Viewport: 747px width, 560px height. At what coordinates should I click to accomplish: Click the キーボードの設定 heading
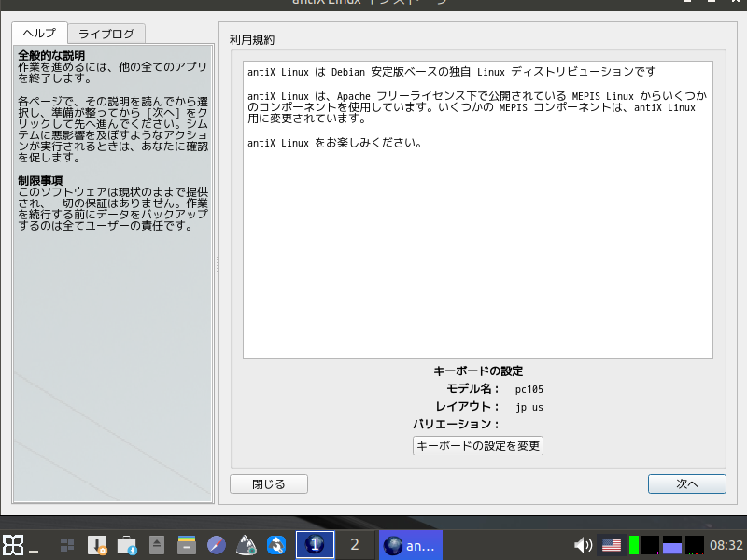click(478, 371)
